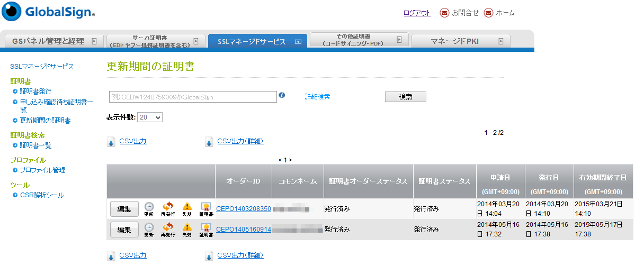Image resolution: width=644 pixels, height=275 pixels.
Task: Click the お問合せ link
Action: pyautogui.click(x=465, y=13)
